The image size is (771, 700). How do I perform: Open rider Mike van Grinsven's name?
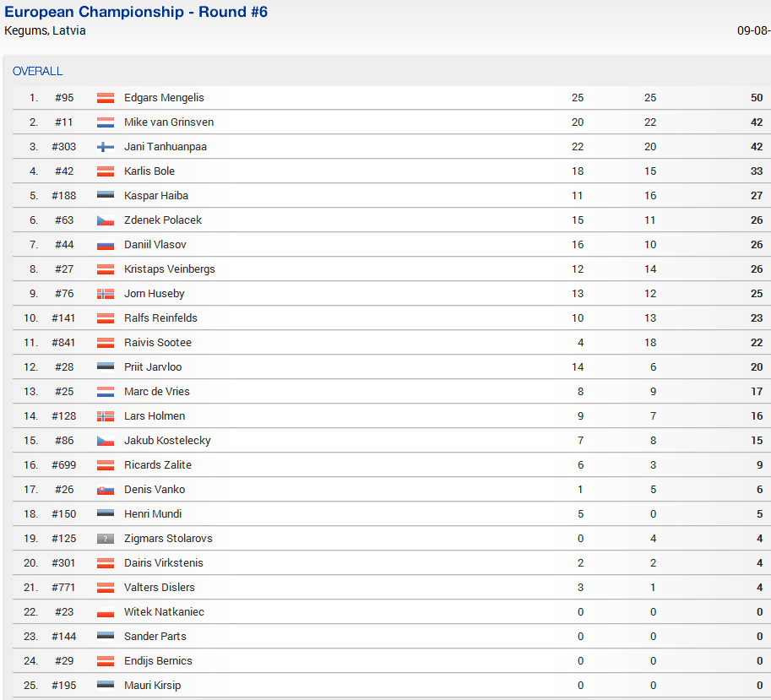[169, 122]
